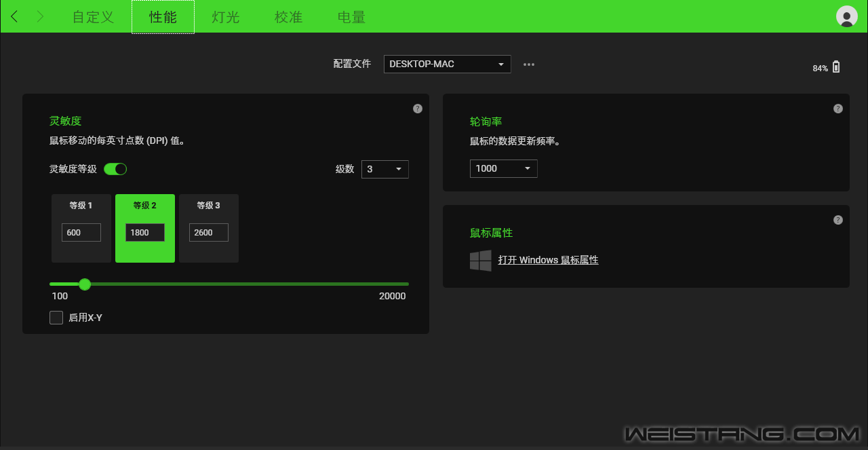This screenshot has width=868, height=450.
Task: Open the user account avatar icon
Action: point(846,16)
